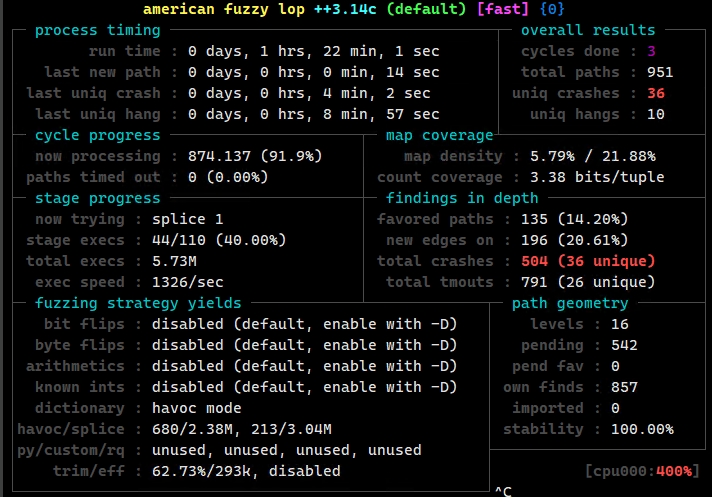
Task: Click levels value '16'
Action: tap(620, 324)
